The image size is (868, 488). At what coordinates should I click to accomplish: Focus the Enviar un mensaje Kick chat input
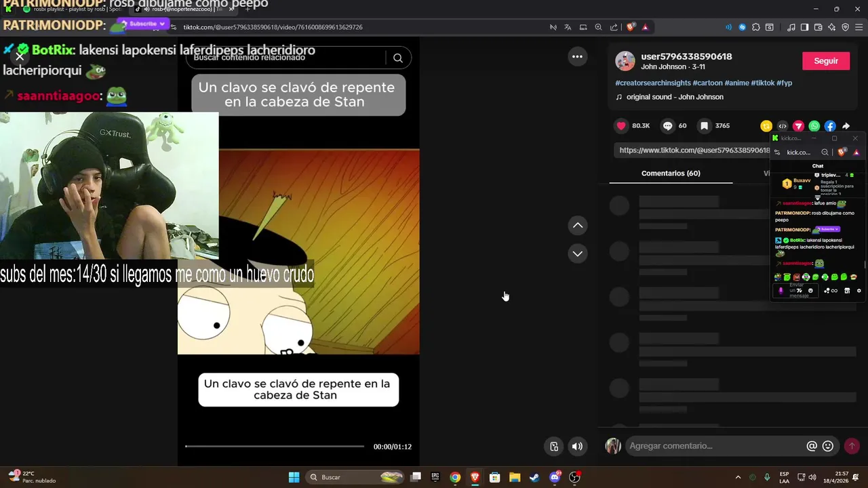(795, 291)
